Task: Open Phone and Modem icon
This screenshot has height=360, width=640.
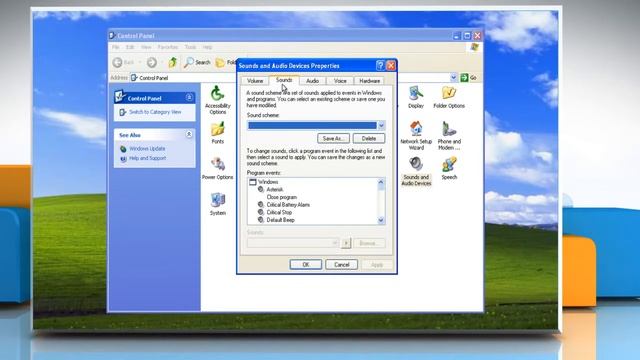Action: 449,136
